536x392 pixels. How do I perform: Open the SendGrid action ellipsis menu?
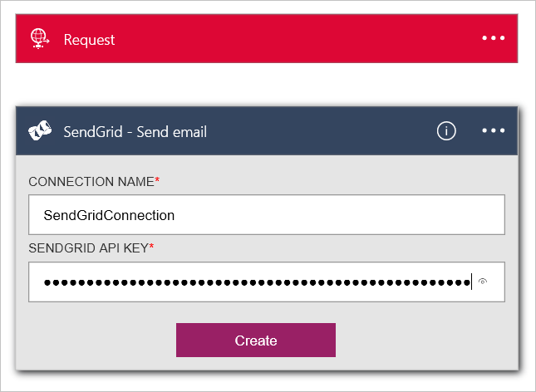coord(494,130)
